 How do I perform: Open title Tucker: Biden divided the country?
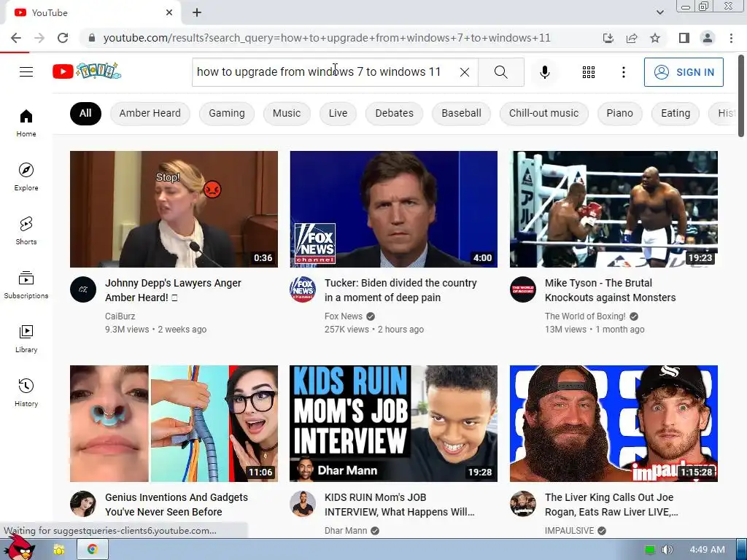(x=400, y=290)
